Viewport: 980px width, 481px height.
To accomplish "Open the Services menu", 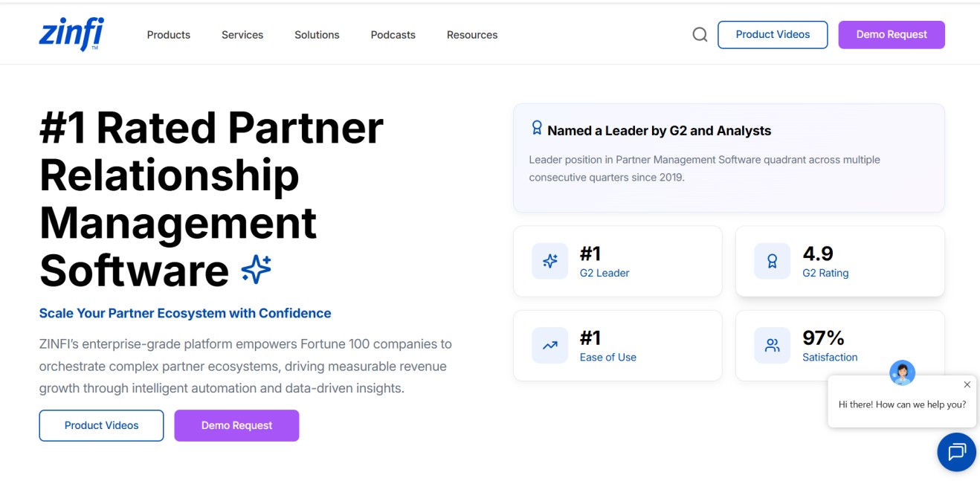I will [x=242, y=35].
